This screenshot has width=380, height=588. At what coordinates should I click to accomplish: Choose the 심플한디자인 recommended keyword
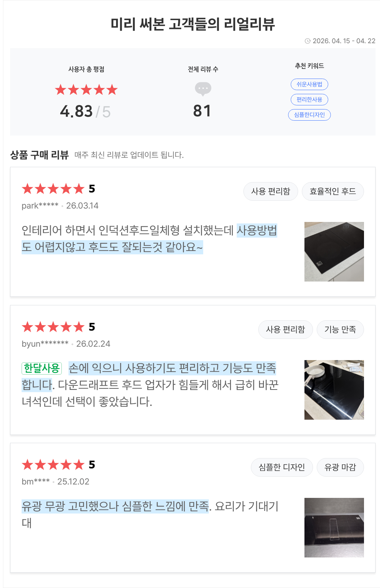pos(309,115)
